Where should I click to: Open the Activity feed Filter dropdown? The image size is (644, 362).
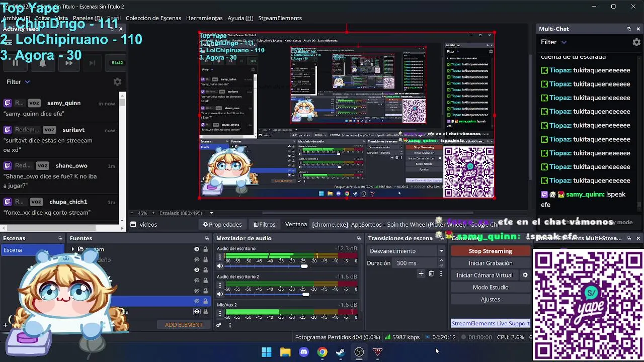18,81
